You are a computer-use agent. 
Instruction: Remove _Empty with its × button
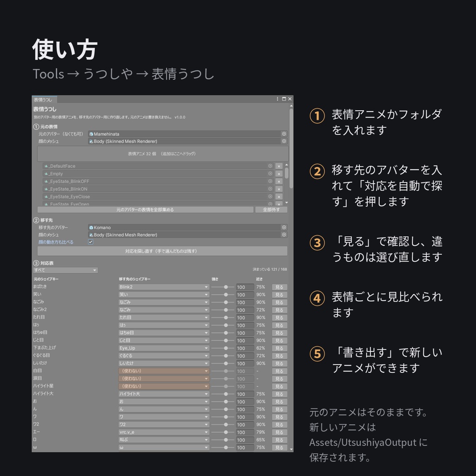click(279, 174)
